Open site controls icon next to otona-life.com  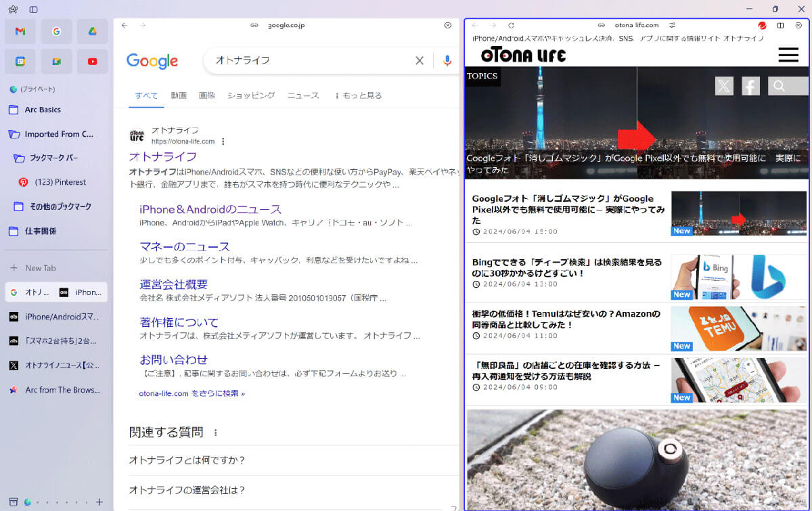point(673,25)
